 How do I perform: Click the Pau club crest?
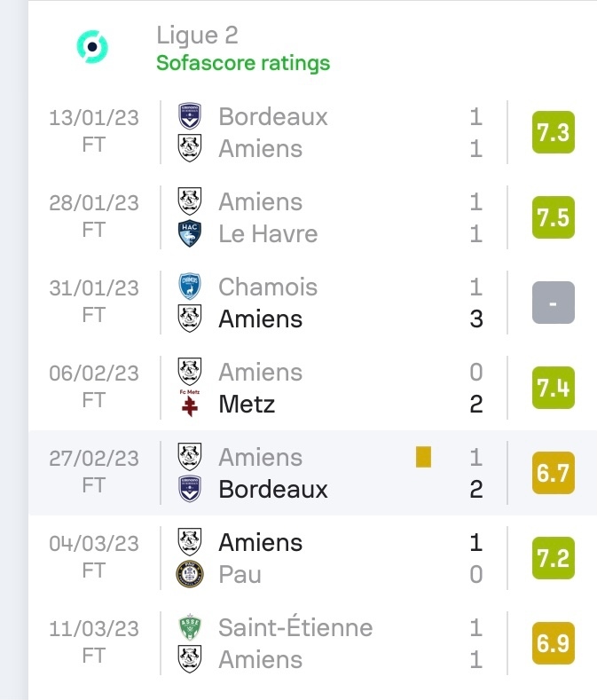189,574
